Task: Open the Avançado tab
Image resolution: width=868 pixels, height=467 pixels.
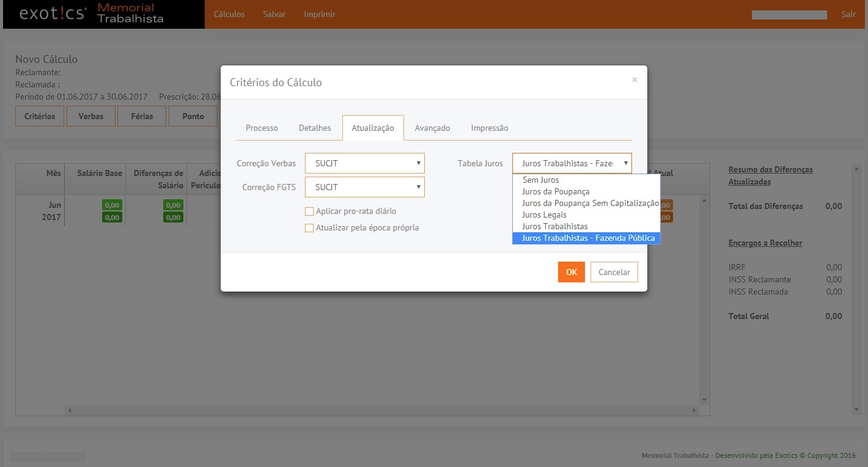Action: pos(432,128)
